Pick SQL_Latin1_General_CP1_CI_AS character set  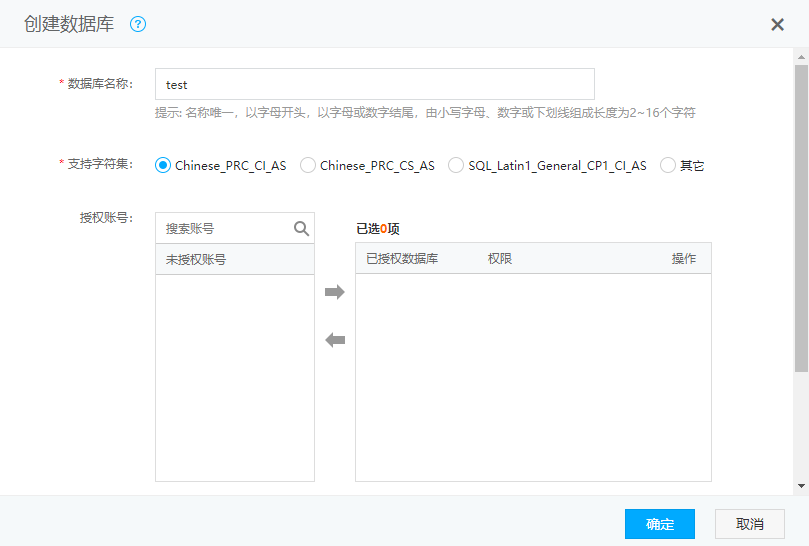pyautogui.click(x=456, y=166)
